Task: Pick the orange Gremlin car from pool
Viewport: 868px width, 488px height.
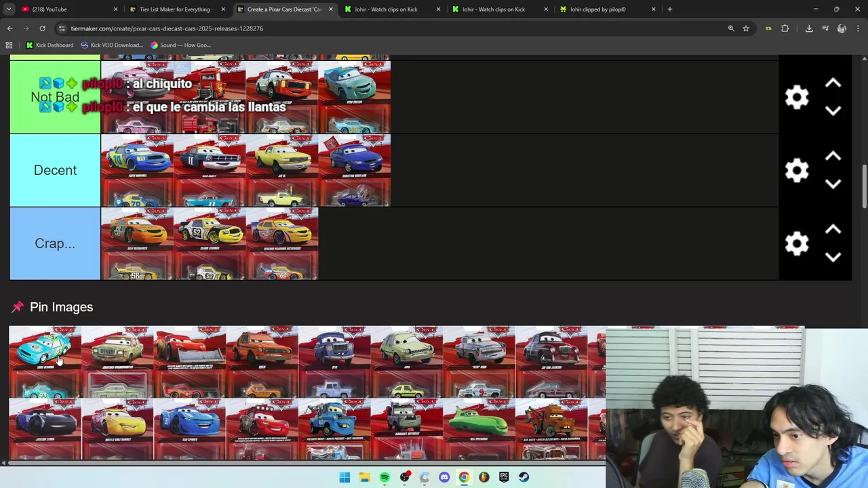Action: click(x=262, y=362)
